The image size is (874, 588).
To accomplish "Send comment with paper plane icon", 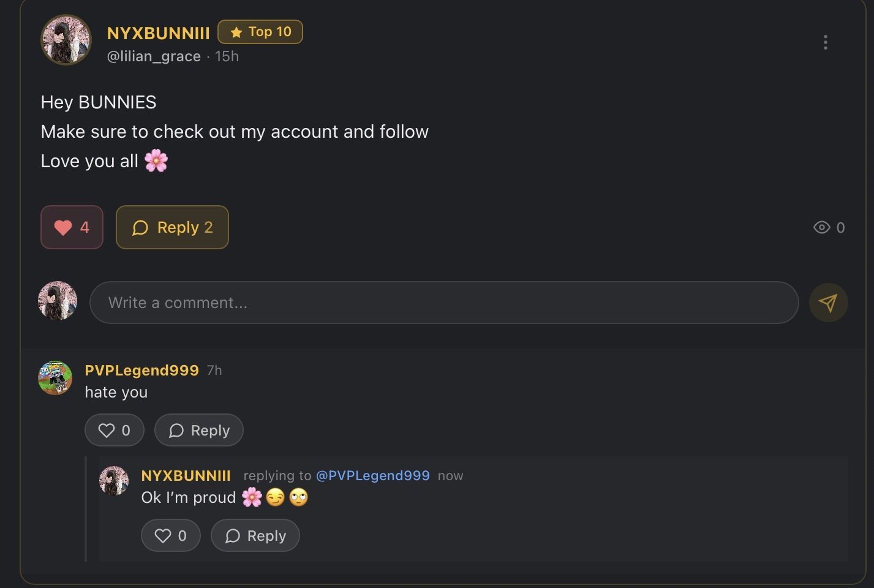I will point(828,303).
